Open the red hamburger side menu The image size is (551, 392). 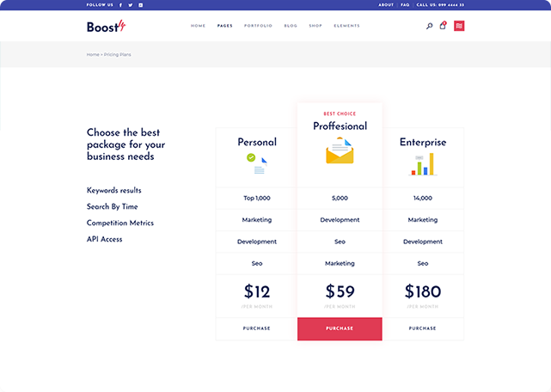click(x=459, y=26)
